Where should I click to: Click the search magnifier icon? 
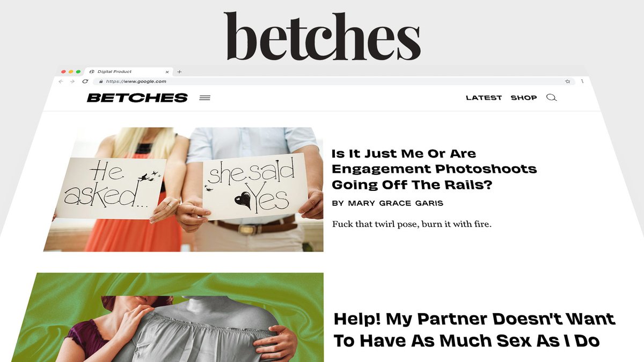(x=551, y=98)
